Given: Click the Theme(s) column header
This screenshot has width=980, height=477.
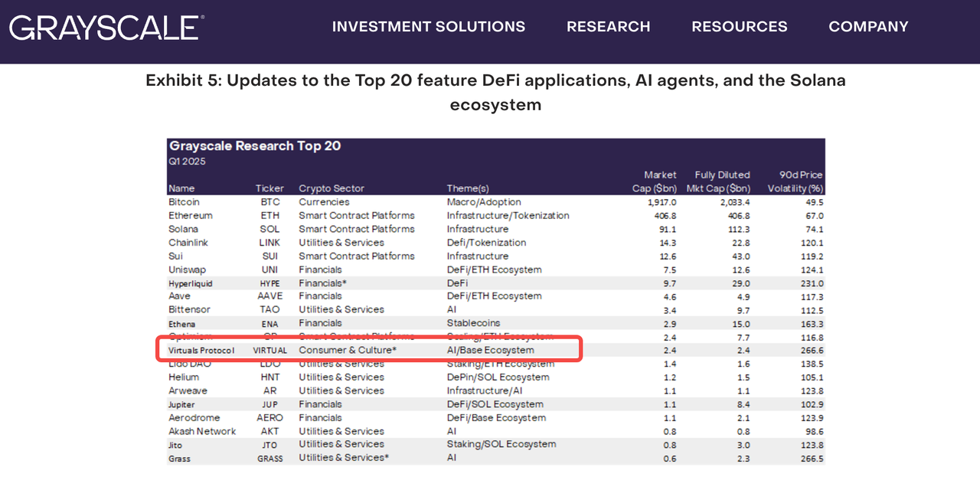Looking at the screenshot, I should [x=468, y=188].
